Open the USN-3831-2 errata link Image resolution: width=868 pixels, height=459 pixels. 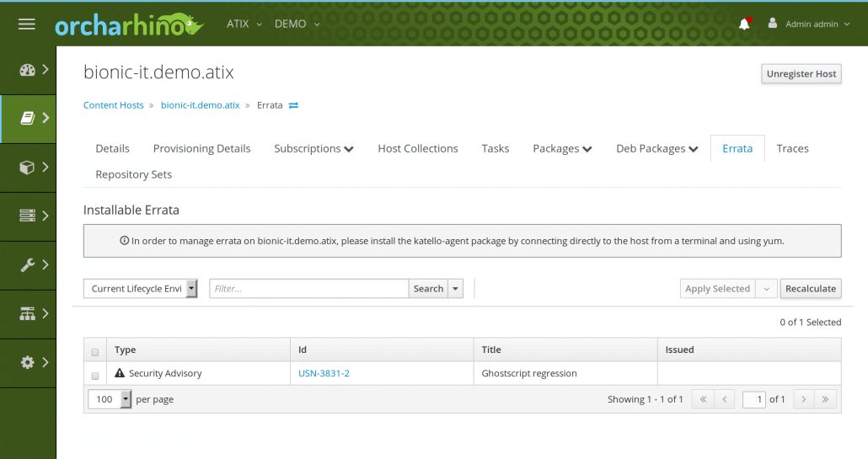(324, 373)
